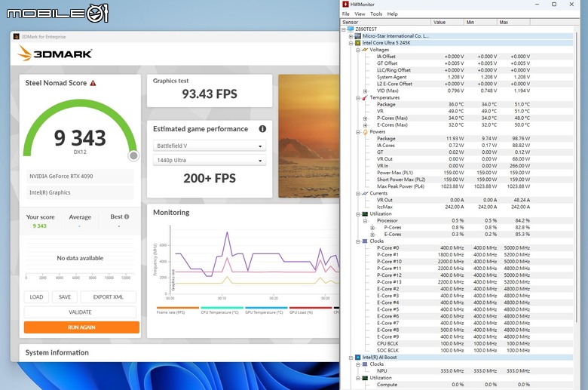
Task: Click the Min column header
Action: 480,22
